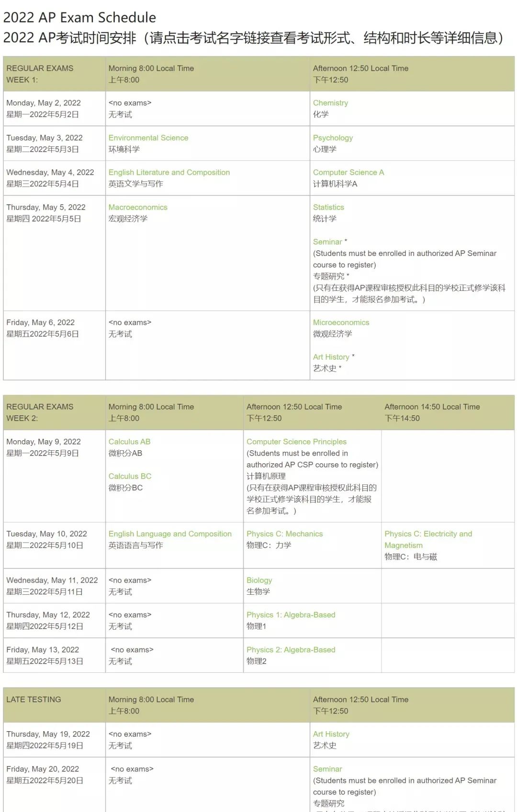
Task: Select the Microeconomics exam link
Action: [x=341, y=323]
